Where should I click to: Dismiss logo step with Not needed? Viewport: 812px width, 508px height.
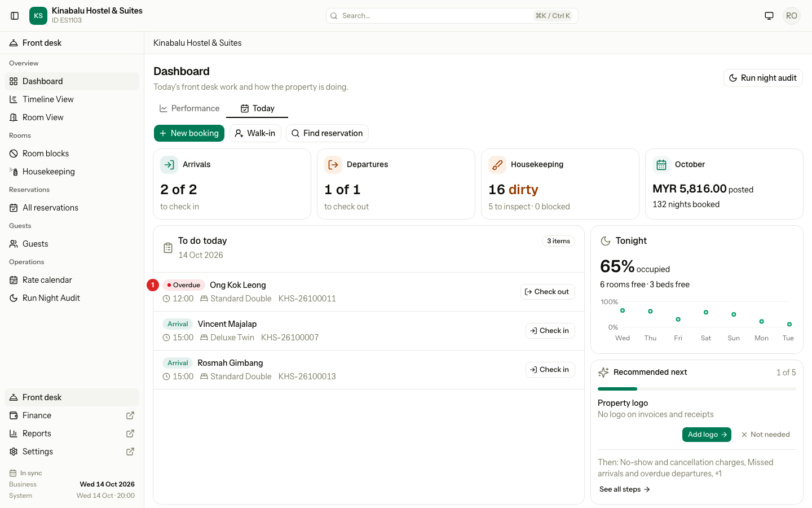[x=766, y=435]
